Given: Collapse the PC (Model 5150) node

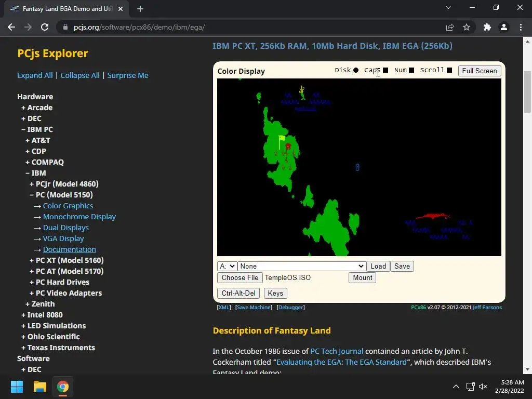Looking at the screenshot, I should click(61, 195).
